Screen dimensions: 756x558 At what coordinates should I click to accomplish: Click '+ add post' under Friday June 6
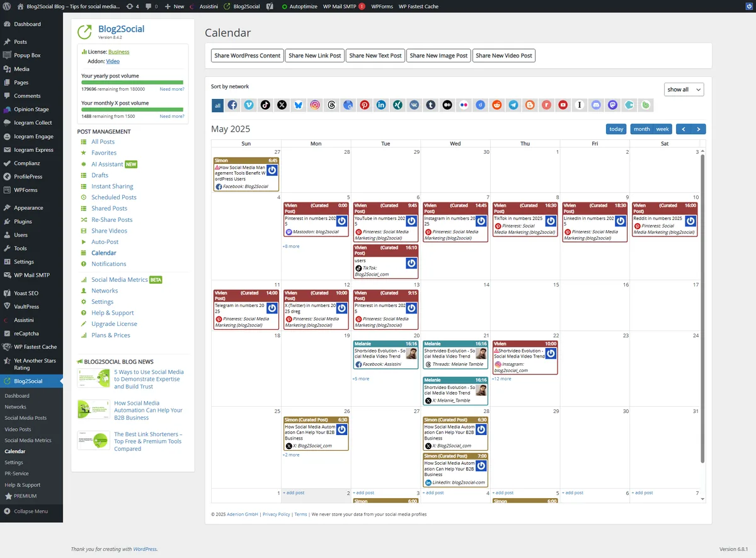[x=572, y=492]
